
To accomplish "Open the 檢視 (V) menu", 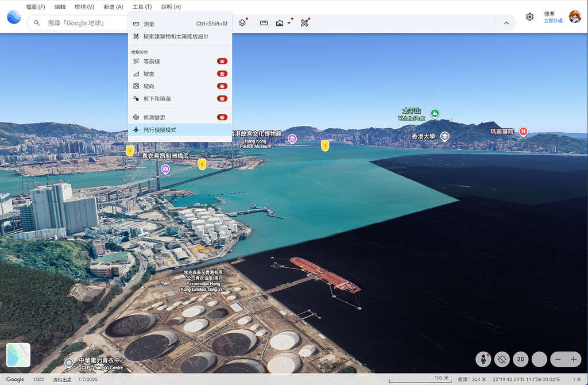I will [x=84, y=7].
